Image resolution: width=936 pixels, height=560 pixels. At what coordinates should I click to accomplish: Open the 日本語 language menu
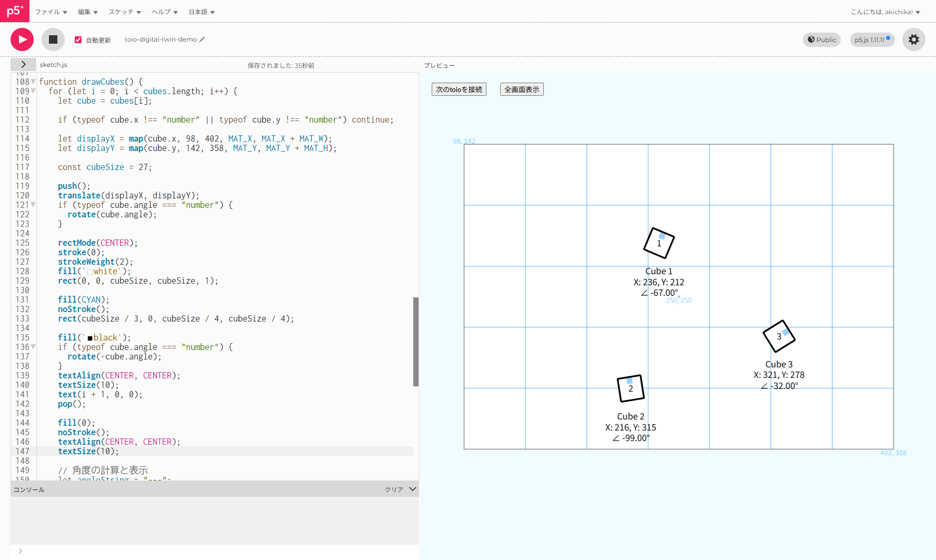[x=202, y=12]
